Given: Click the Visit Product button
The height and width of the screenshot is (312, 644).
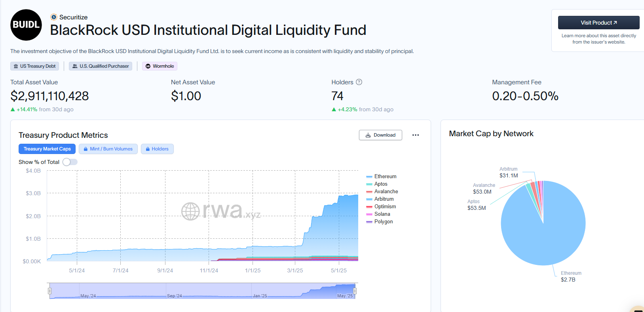Looking at the screenshot, I should (x=598, y=23).
